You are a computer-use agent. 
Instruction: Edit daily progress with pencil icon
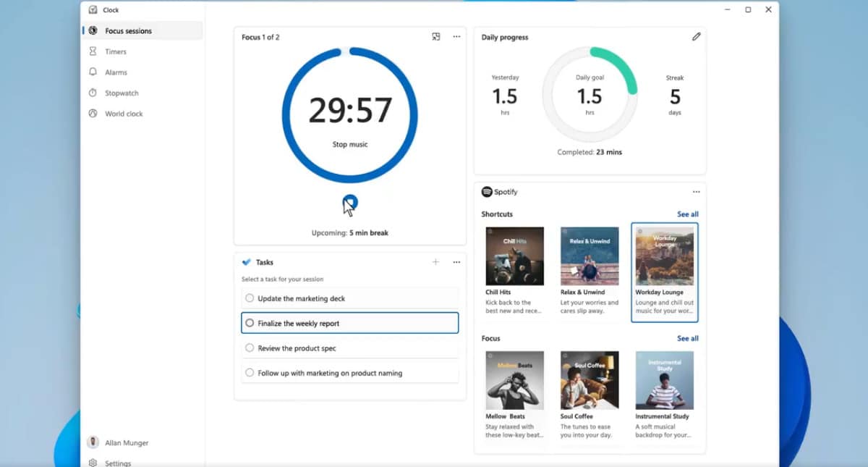(696, 36)
